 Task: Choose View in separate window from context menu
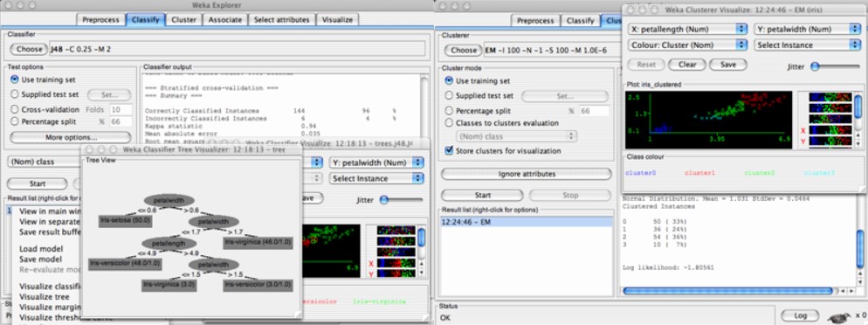(x=50, y=221)
